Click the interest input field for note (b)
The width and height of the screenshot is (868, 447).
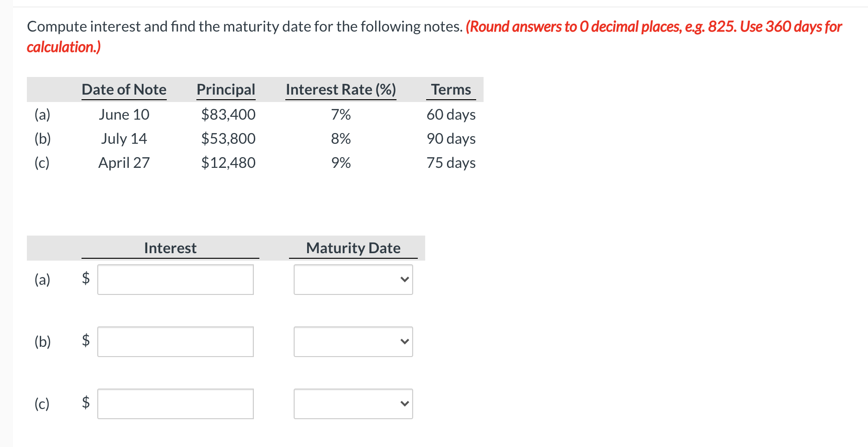tap(175, 342)
